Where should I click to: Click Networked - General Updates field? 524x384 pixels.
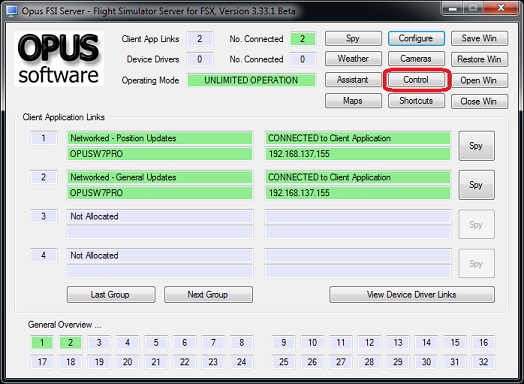tap(160, 177)
